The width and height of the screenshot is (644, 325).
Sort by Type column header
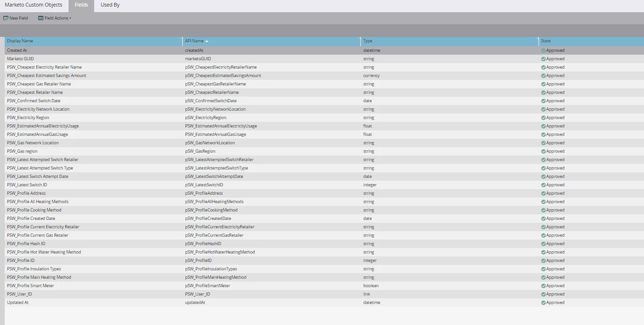pyautogui.click(x=450, y=41)
